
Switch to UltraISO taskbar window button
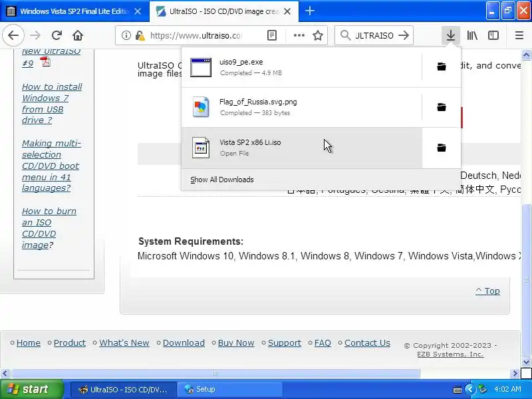(123, 389)
